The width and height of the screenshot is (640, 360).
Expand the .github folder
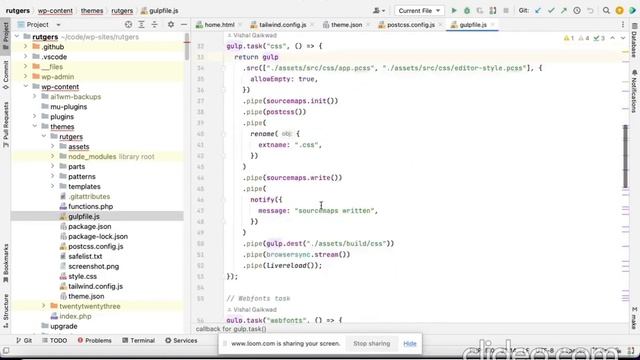(x=26, y=47)
